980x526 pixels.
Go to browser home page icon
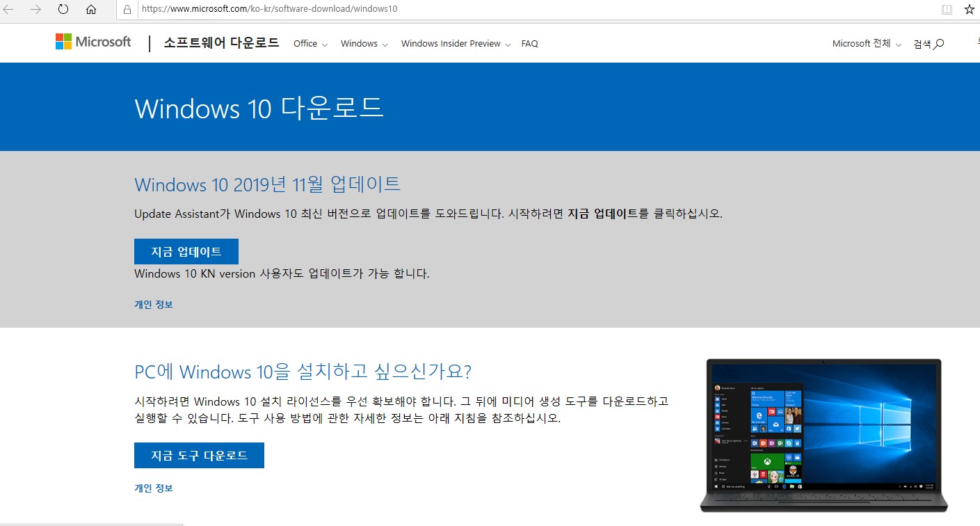(x=90, y=10)
